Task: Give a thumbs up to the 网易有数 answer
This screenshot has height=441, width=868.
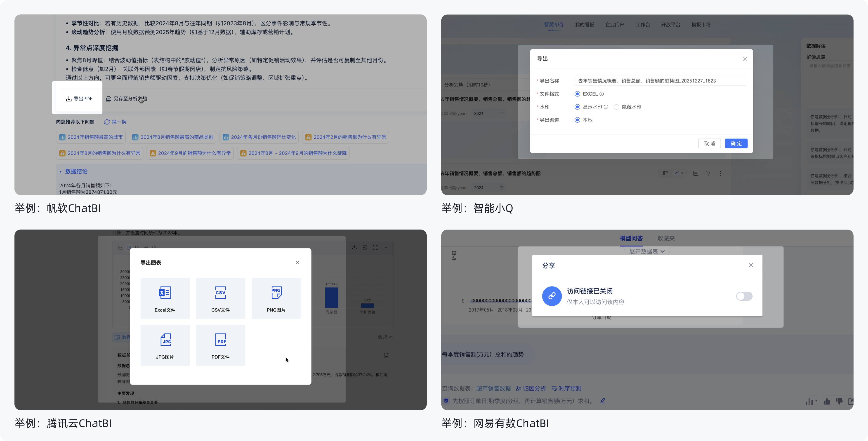Action: click(x=827, y=402)
